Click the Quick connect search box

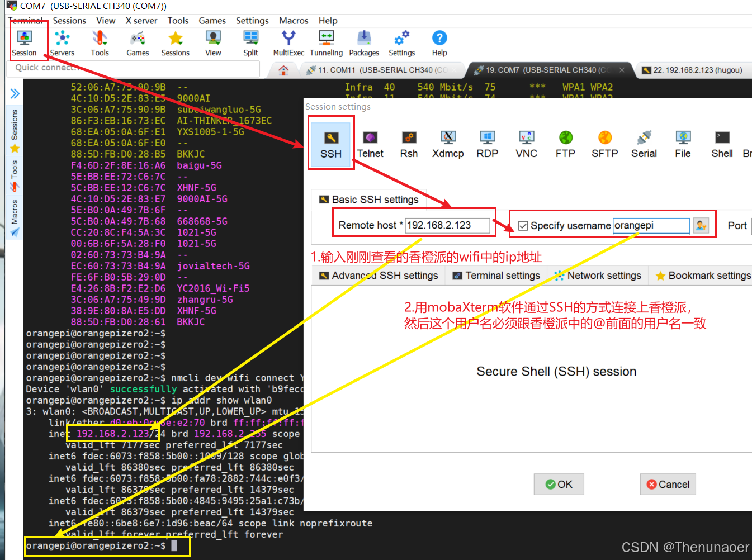point(134,68)
